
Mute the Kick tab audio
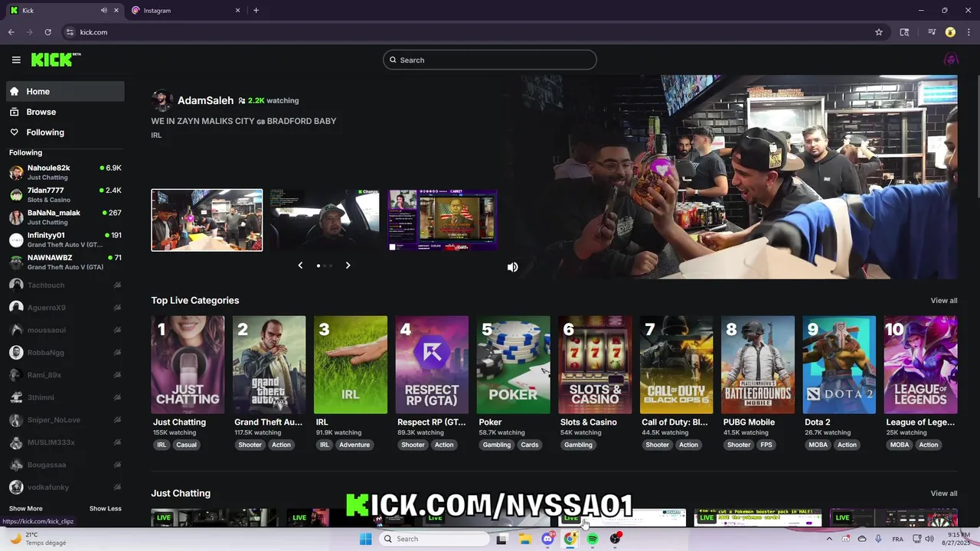[x=103, y=11]
